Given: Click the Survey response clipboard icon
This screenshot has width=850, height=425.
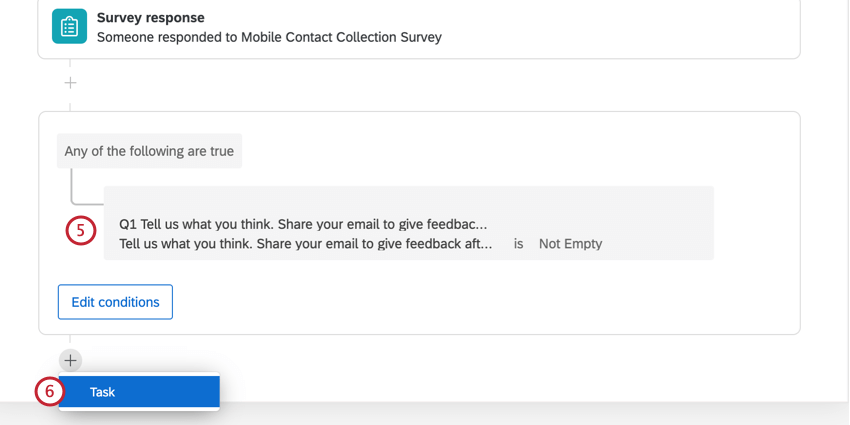Looking at the screenshot, I should [x=69, y=26].
